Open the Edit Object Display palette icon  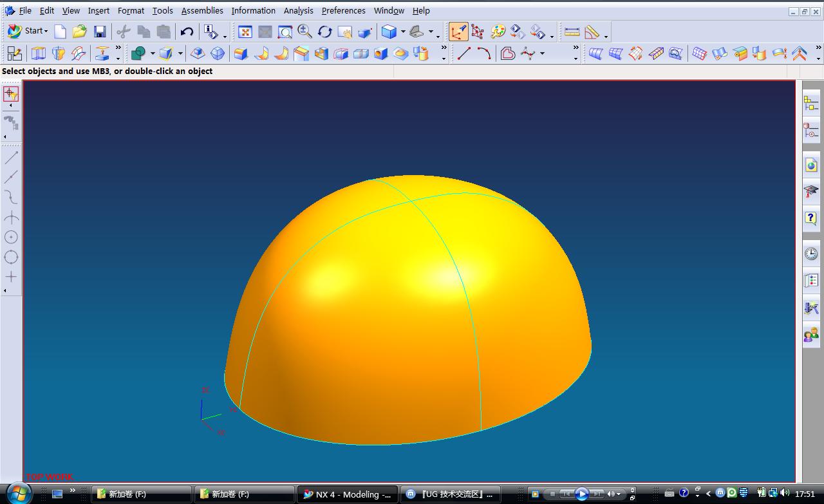(x=498, y=32)
